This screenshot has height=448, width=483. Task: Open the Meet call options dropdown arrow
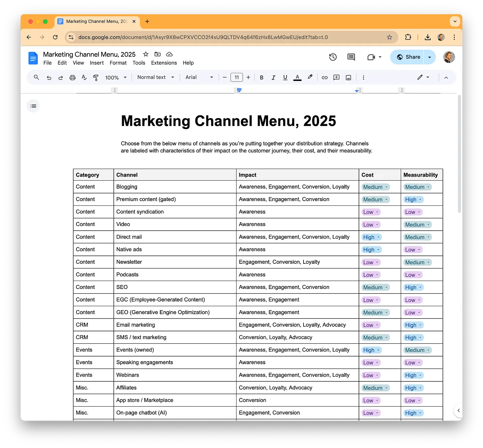point(380,57)
